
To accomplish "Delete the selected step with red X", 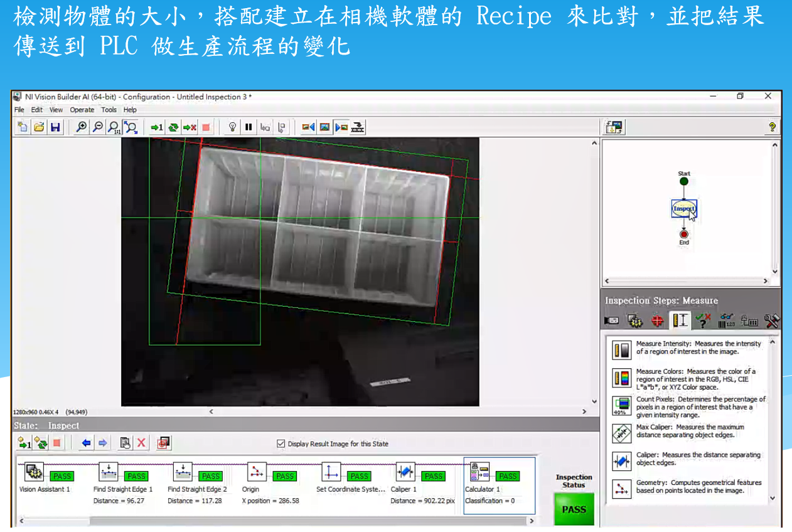I will (141, 444).
